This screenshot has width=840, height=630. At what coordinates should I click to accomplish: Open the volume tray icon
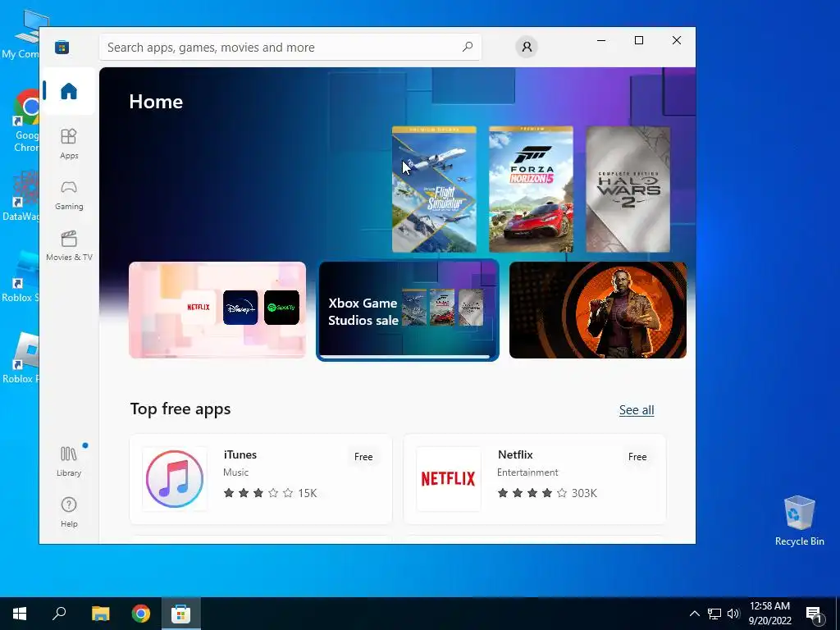[733, 614]
